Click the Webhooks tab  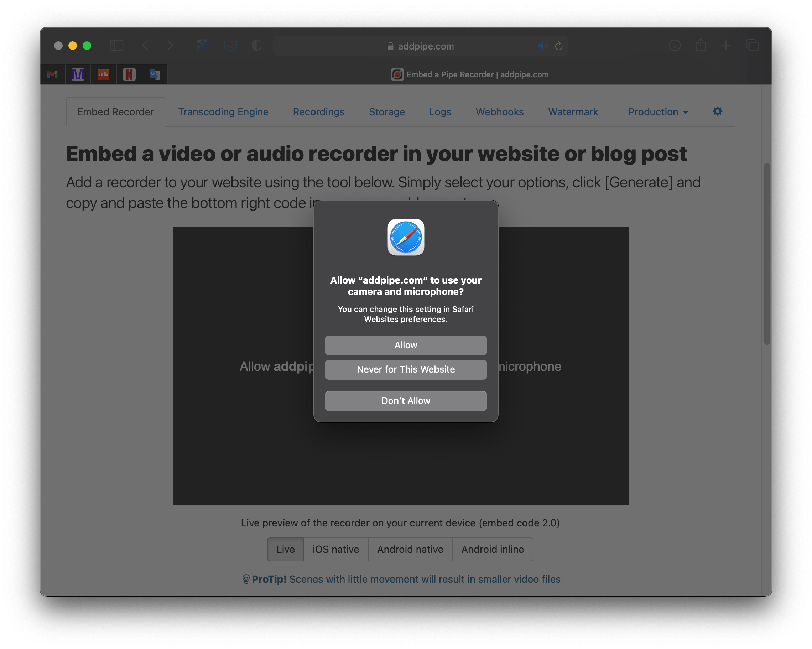click(500, 111)
